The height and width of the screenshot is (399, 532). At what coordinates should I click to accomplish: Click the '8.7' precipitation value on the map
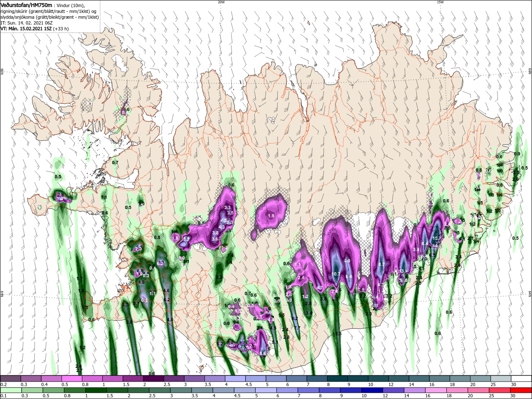[x=382, y=264]
